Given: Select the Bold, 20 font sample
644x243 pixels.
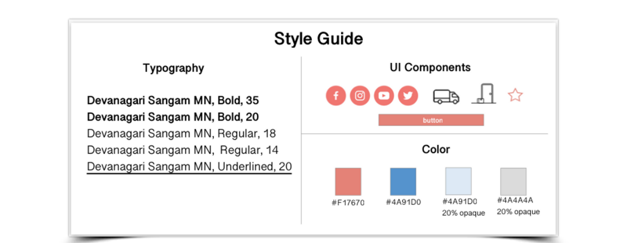Looking at the screenshot, I should [173, 117].
